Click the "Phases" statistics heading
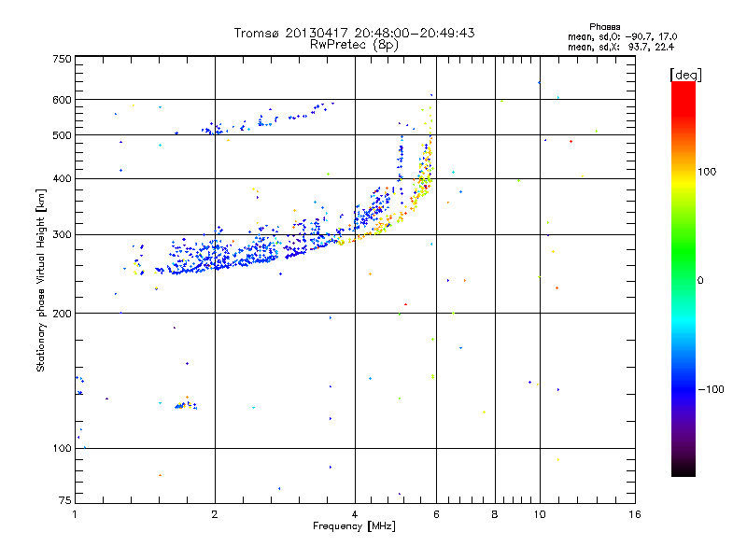This screenshot has width=747, height=560. (604, 27)
